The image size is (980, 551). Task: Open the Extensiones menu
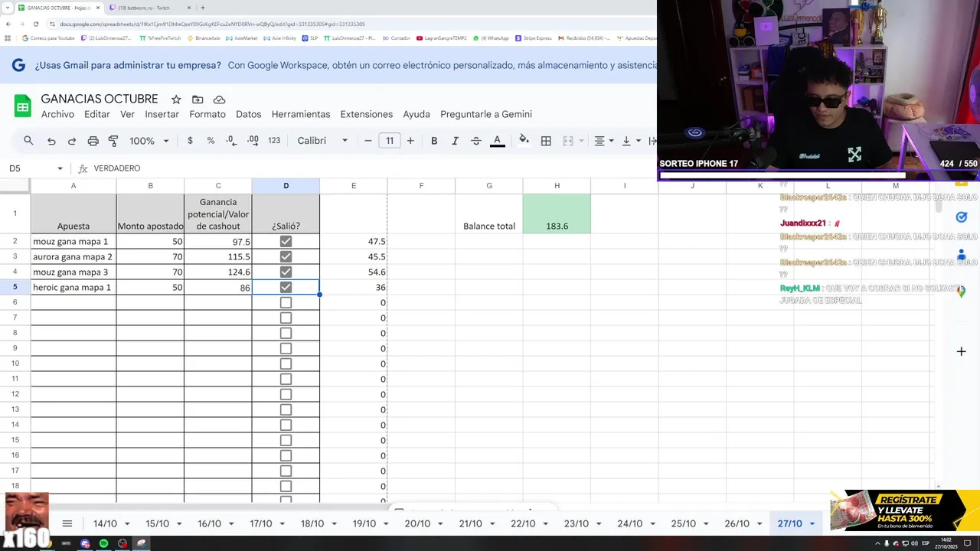tap(366, 114)
